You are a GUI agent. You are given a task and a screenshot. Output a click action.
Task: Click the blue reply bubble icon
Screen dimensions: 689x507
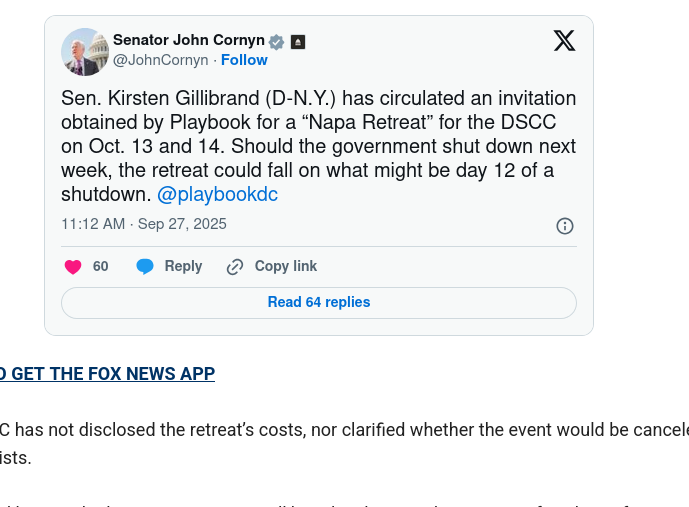(x=145, y=267)
